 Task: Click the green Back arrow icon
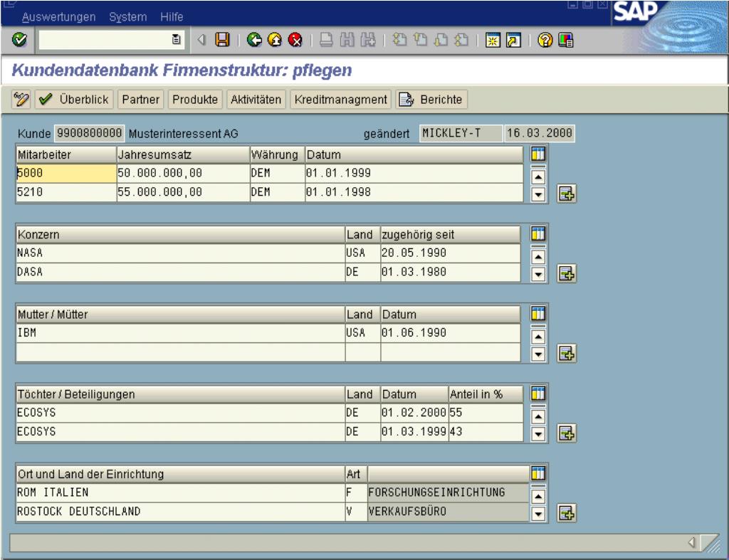tap(254, 40)
